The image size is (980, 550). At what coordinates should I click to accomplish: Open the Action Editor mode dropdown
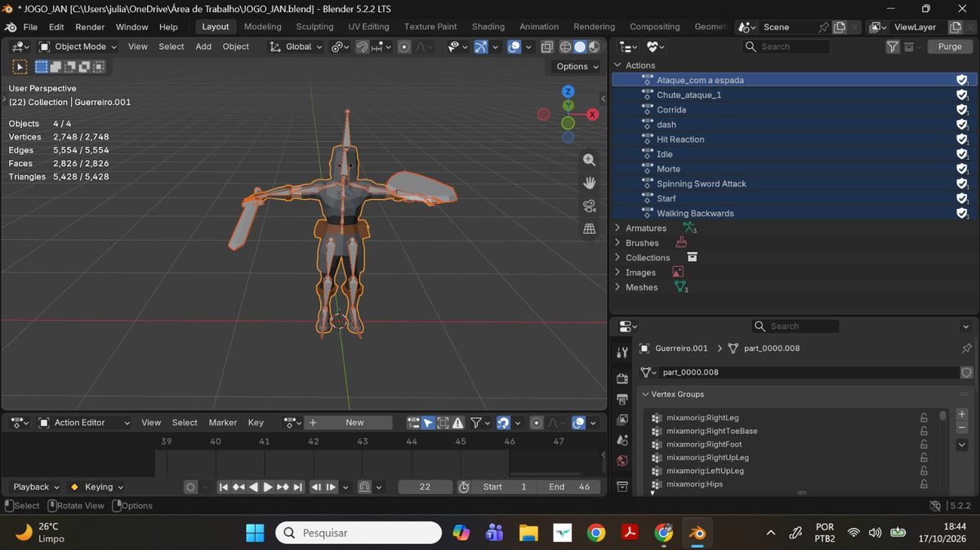pos(85,423)
